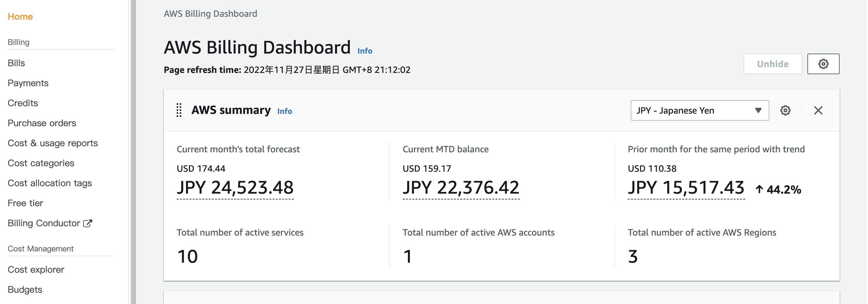Open Info link beside AWS Billing Dashboard title
The image size is (868, 304).
pos(365,51)
